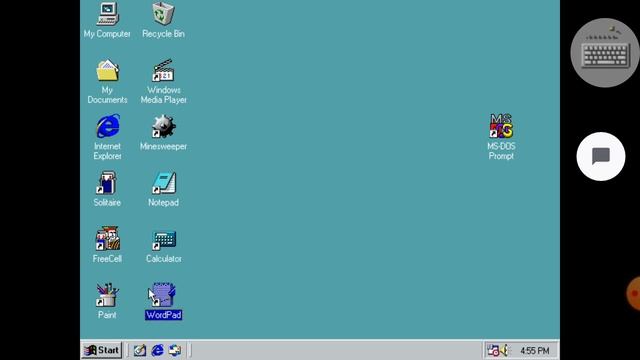Select the Paint shortcut icon
The width and height of the screenshot is (640, 360).
tap(107, 295)
